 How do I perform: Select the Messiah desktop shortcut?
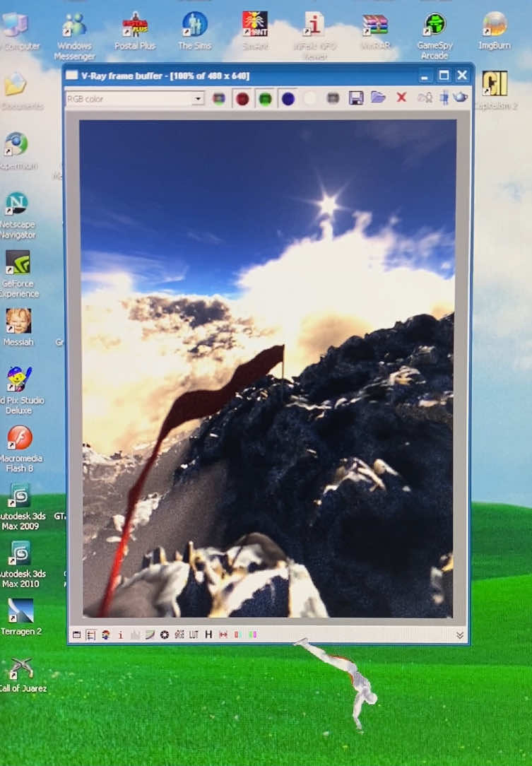[x=18, y=327]
